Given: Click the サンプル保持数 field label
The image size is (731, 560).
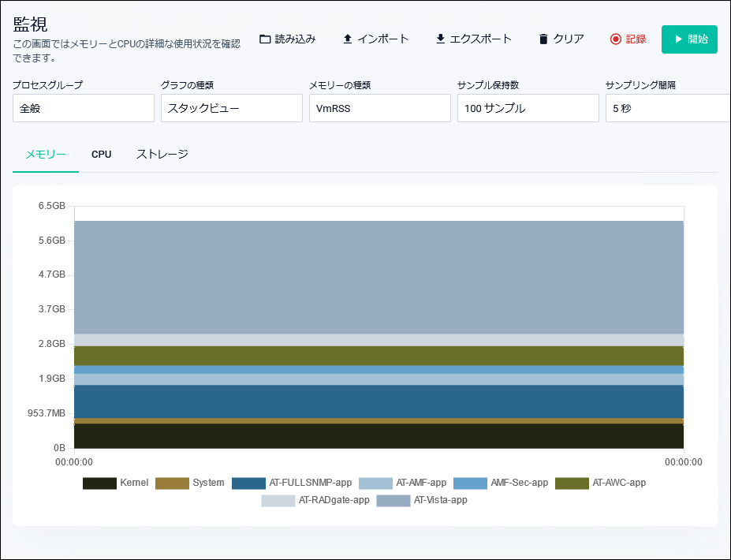Looking at the screenshot, I should pos(488,85).
